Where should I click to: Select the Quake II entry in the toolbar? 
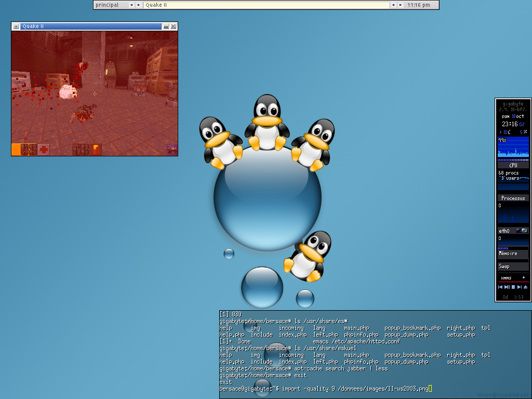(267, 5)
